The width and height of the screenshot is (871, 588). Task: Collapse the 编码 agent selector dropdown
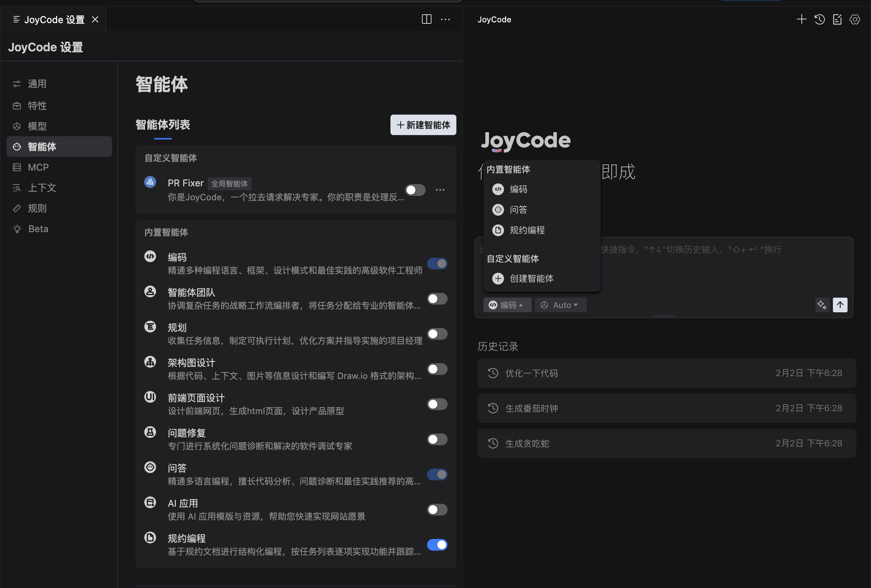tap(507, 305)
